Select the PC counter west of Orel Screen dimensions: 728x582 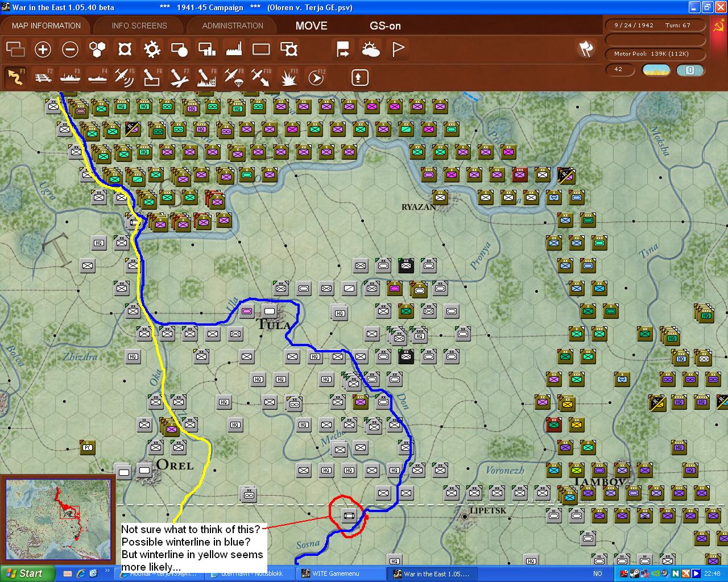[x=87, y=447]
